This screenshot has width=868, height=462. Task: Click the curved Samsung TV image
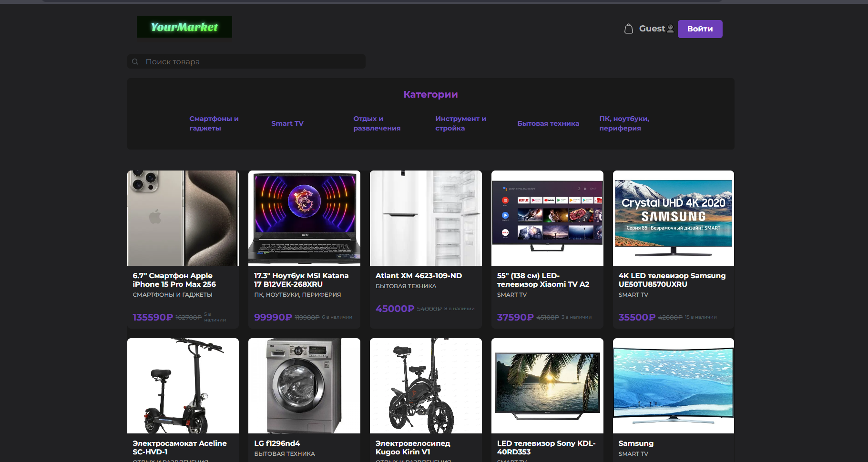point(673,386)
